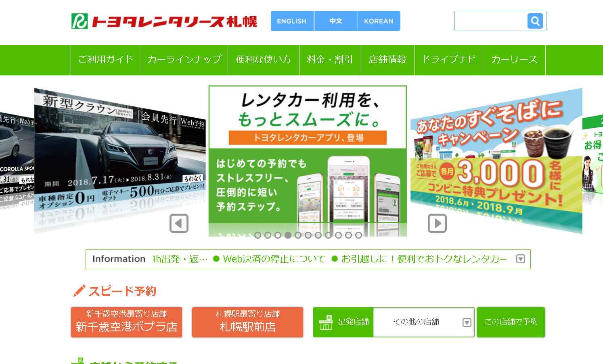The height and width of the screenshot is (364, 603).
Task: Expand the Information ticker arrow
Action: click(521, 259)
